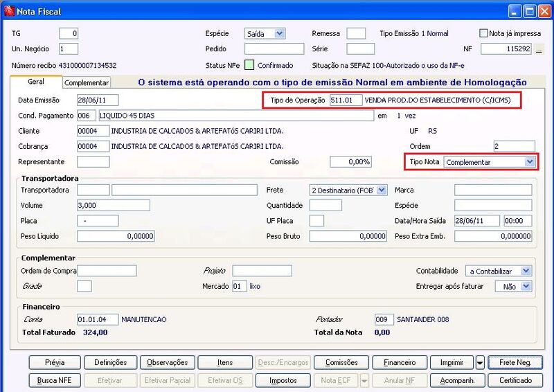Viewport: 554px width, 392px height.
Task: Click the Transportadora code input field
Action: 93,190
